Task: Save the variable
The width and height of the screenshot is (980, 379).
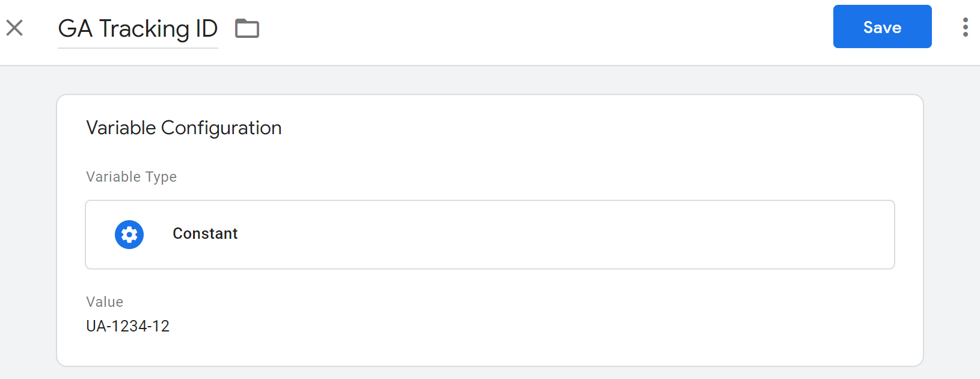Action: (x=882, y=27)
